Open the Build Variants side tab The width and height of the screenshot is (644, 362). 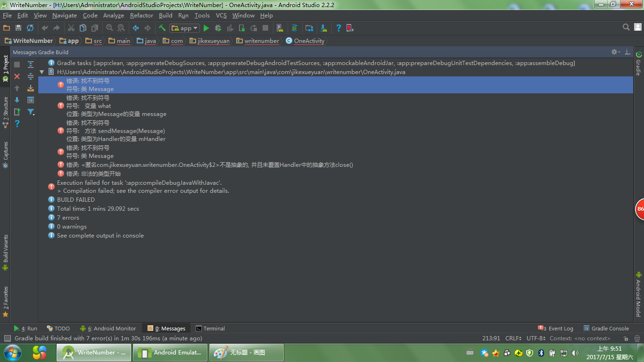(5, 252)
